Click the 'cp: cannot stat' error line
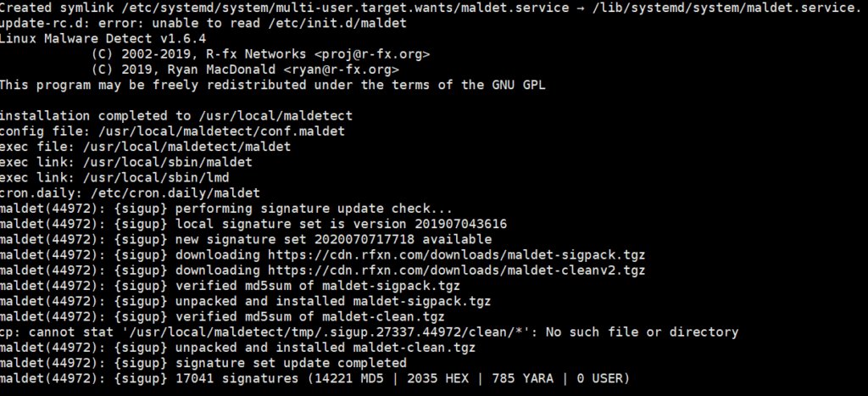 pos(369,332)
